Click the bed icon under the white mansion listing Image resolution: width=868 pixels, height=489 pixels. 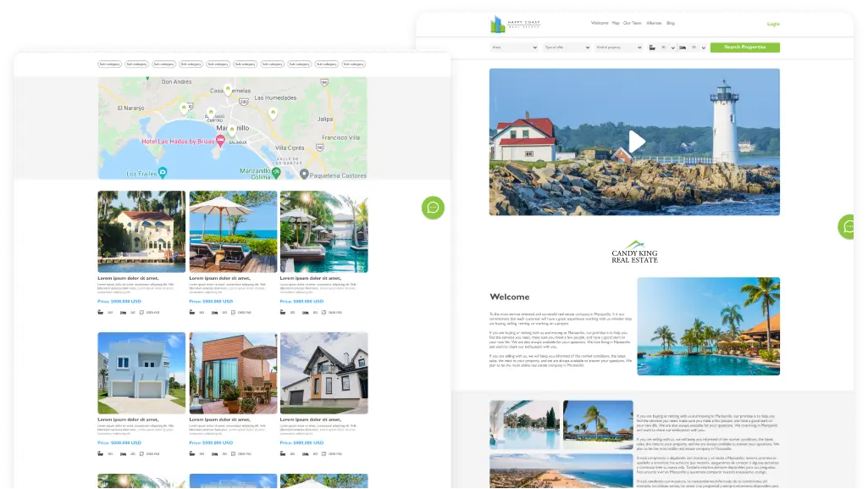(x=123, y=313)
